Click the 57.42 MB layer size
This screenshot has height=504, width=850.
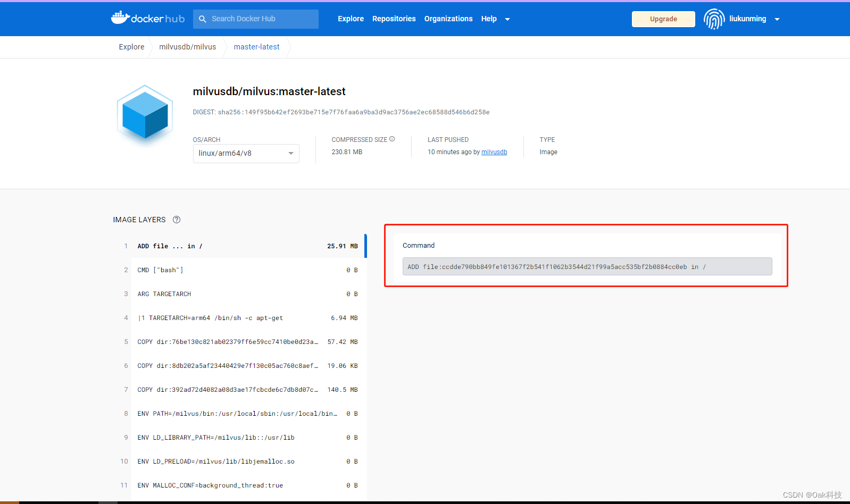(x=343, y=342)
